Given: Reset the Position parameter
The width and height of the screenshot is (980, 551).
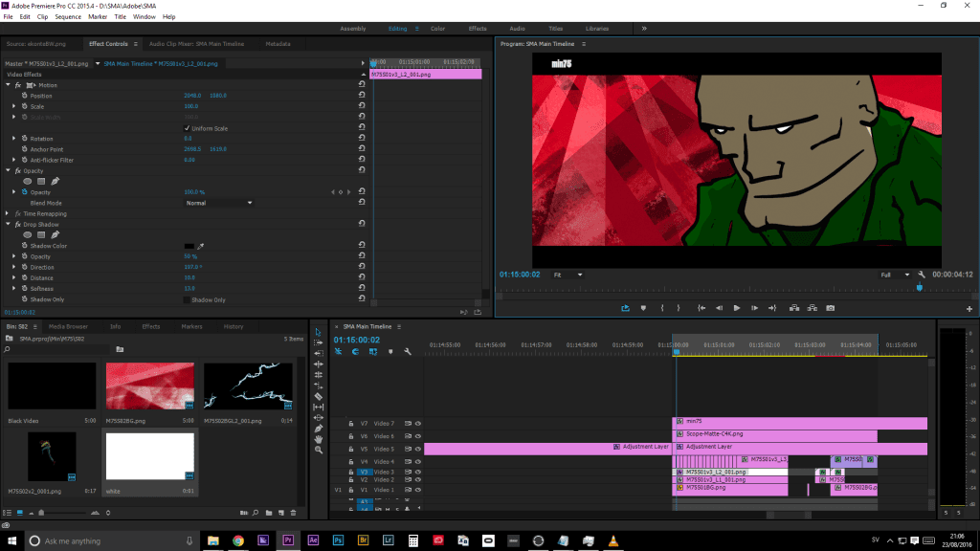Looking at the screenshot, I should coord(362,95).
